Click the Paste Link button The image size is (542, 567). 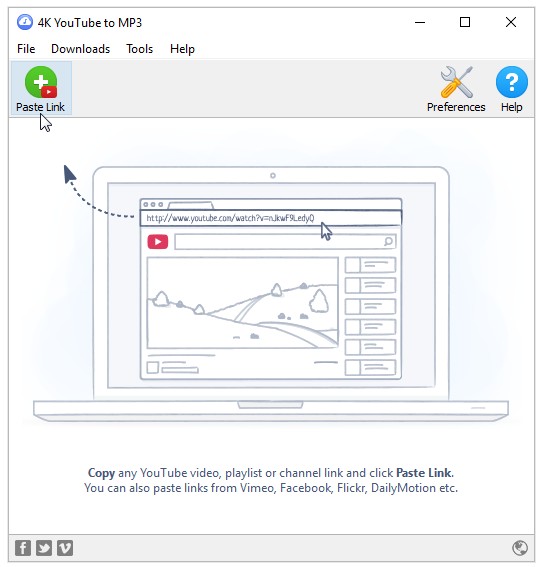41,89
